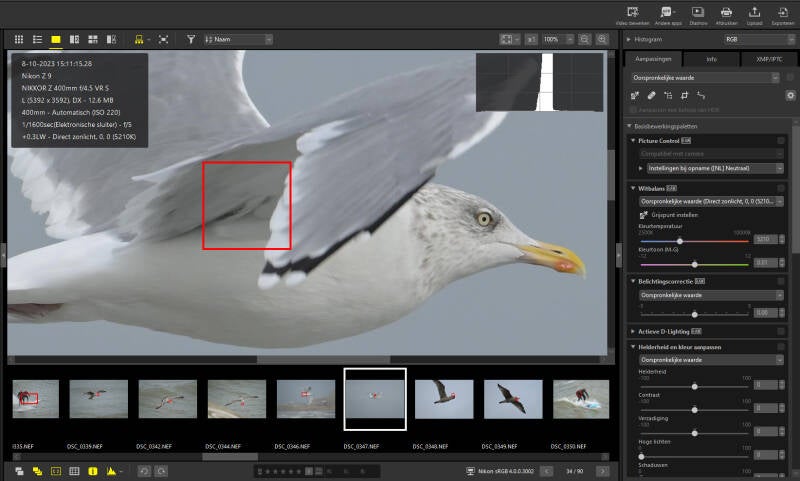800x481 pixels.
Task: Switch to the Aanpassingen tab
Action: [x=653, y=59]
